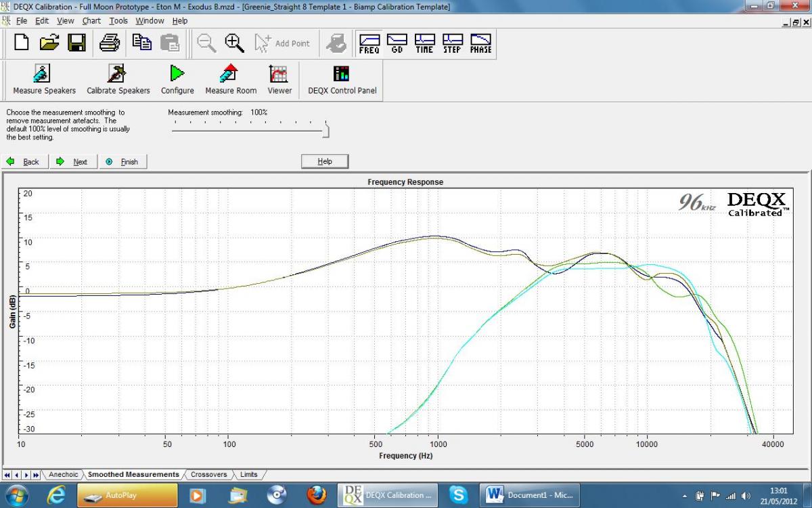
Task: Jump to first sheet tab arrow
Action: click(7, 475)
